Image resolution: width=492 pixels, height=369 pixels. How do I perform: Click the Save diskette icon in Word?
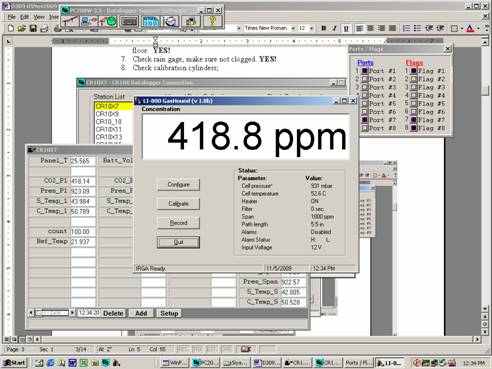pos(33,29)
